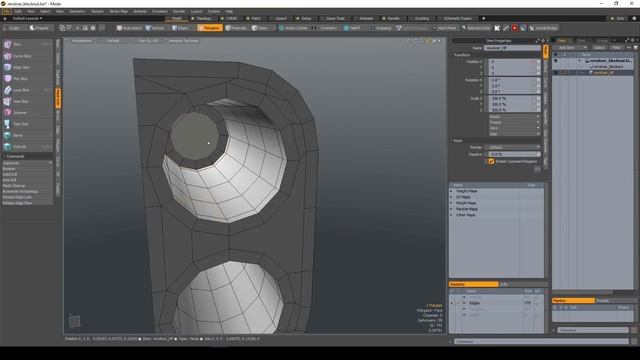Select the Julienne tool
This screenshot has height=360, width=640.
(x=27, y=113)
